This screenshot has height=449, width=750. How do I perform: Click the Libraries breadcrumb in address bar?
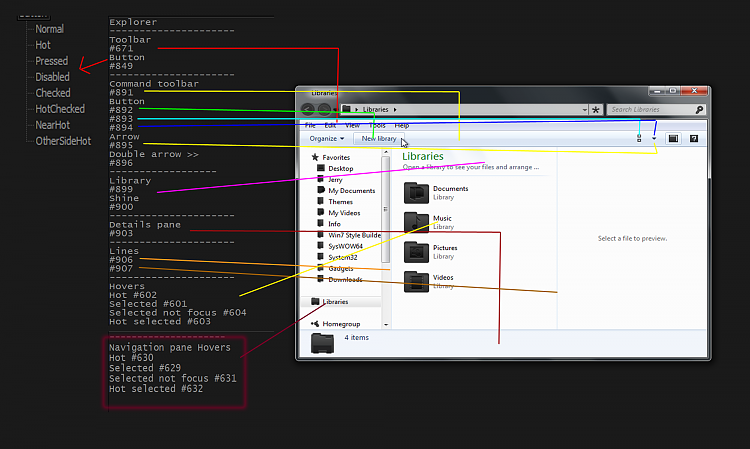[375, 110]
